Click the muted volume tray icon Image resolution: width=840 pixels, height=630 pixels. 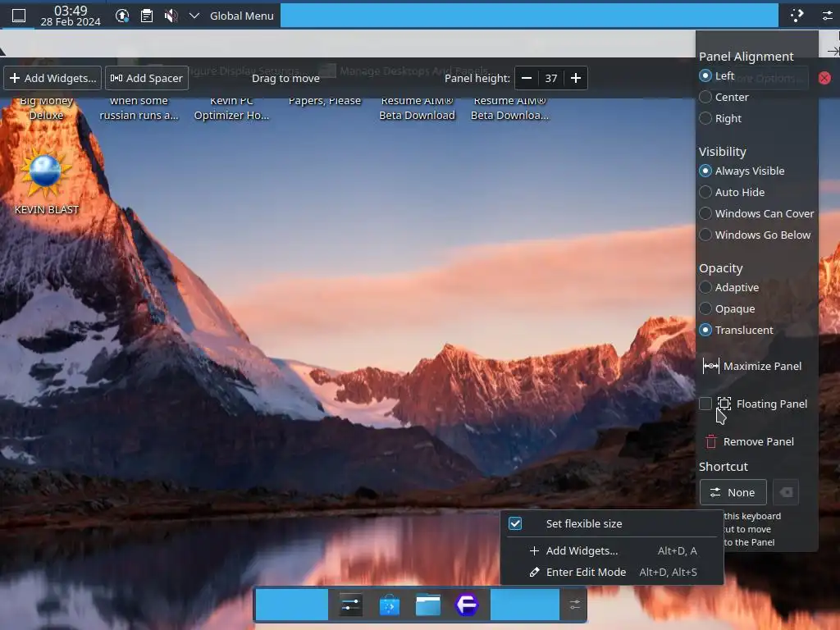coord(171,16)
